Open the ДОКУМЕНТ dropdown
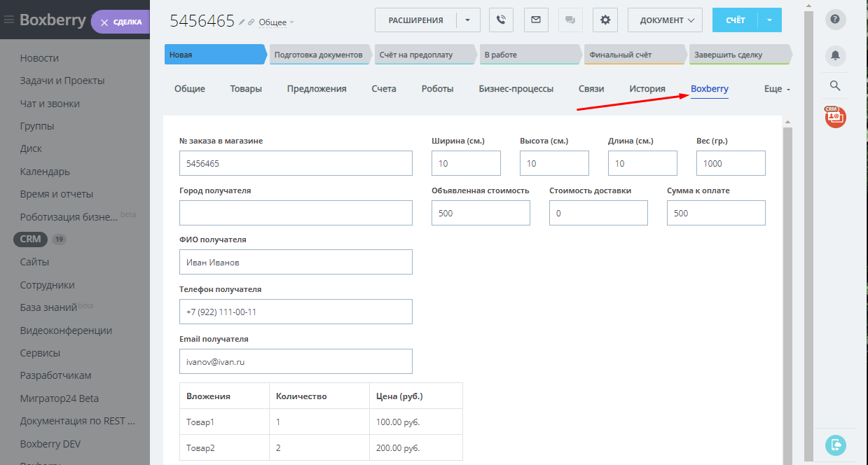 coord(666,20)
